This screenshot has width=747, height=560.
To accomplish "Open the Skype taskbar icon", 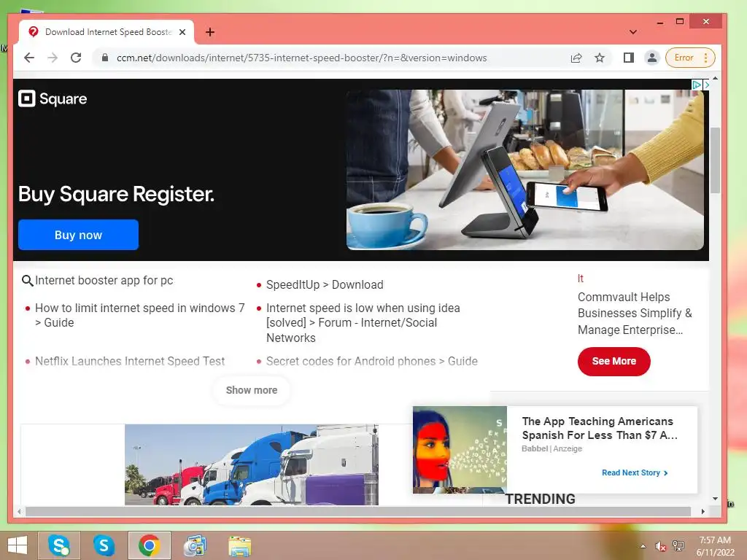I will coord(104,545).
